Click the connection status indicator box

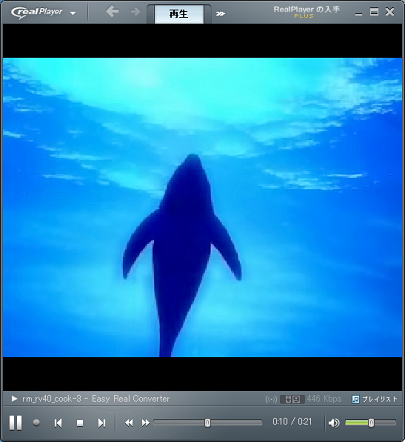coord(292,399)
